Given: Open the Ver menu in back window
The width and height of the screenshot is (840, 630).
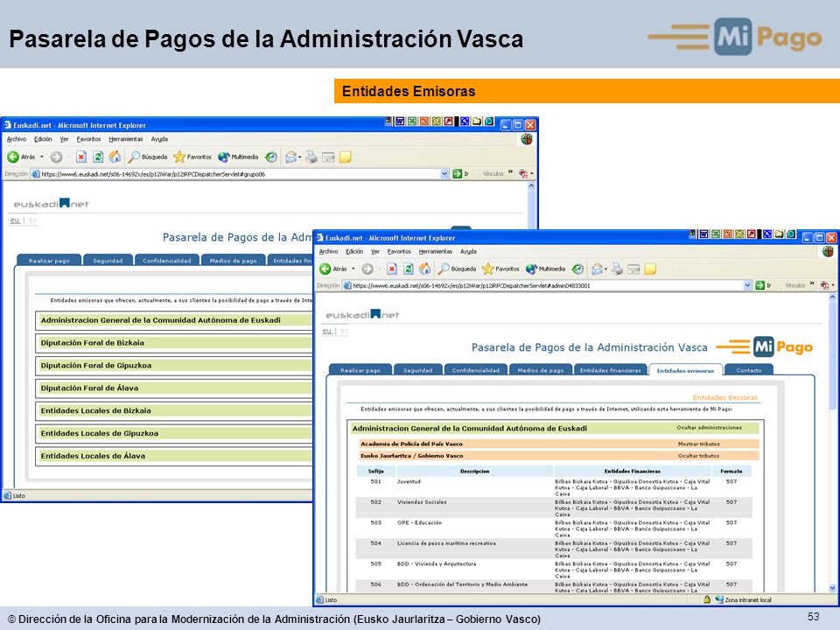Looking at the screenshot, I should click(64, 139).
